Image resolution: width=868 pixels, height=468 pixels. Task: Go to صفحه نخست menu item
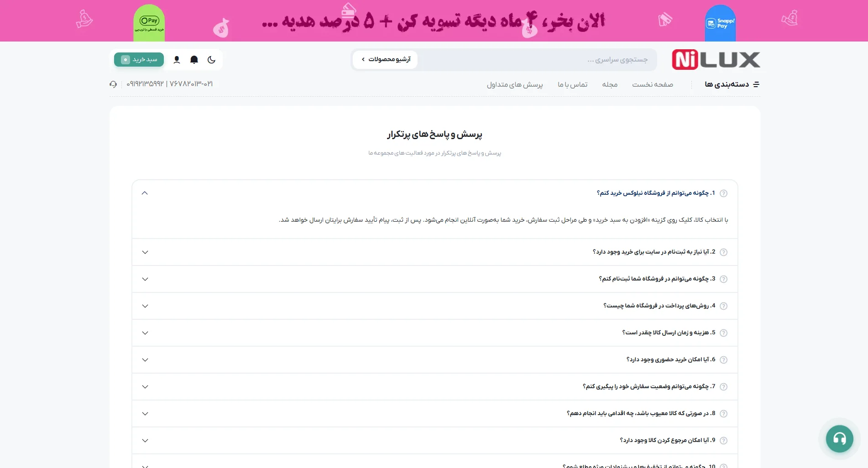coord(652,84)
